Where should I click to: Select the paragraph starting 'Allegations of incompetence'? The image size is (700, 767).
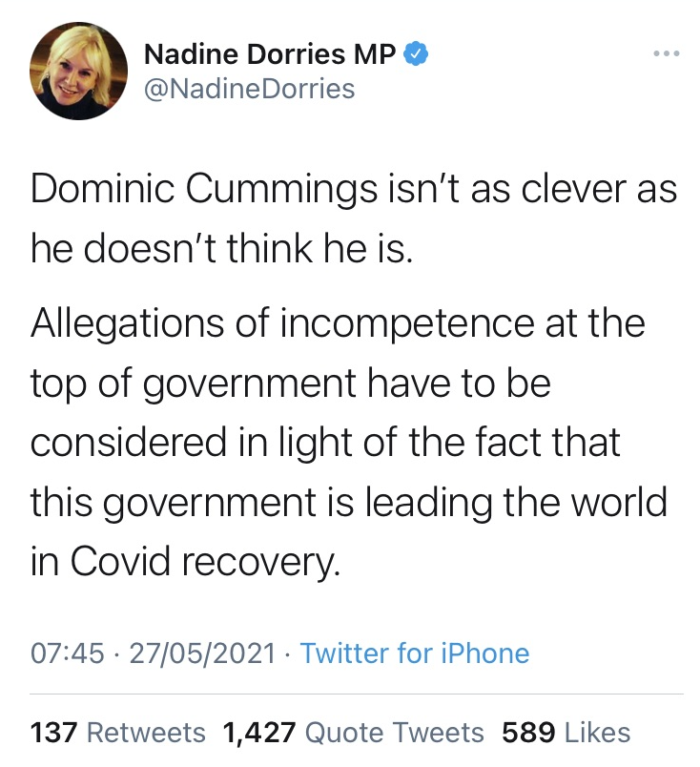[x=349, y=443]
